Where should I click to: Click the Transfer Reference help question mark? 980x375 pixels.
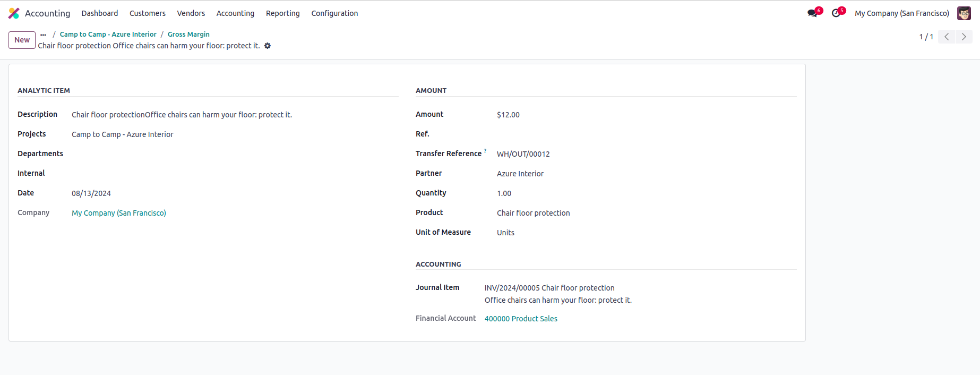485,151
